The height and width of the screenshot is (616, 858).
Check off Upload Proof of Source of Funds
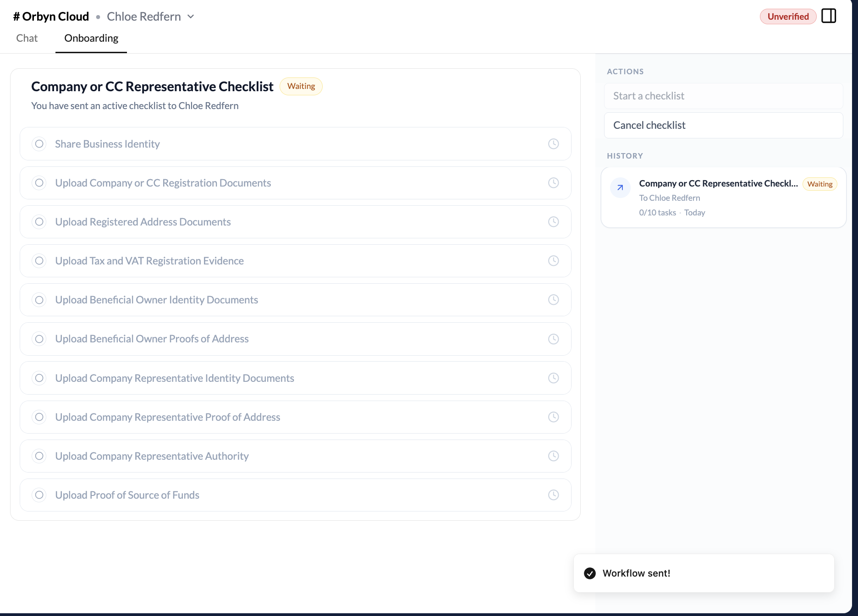click(39, 495)
